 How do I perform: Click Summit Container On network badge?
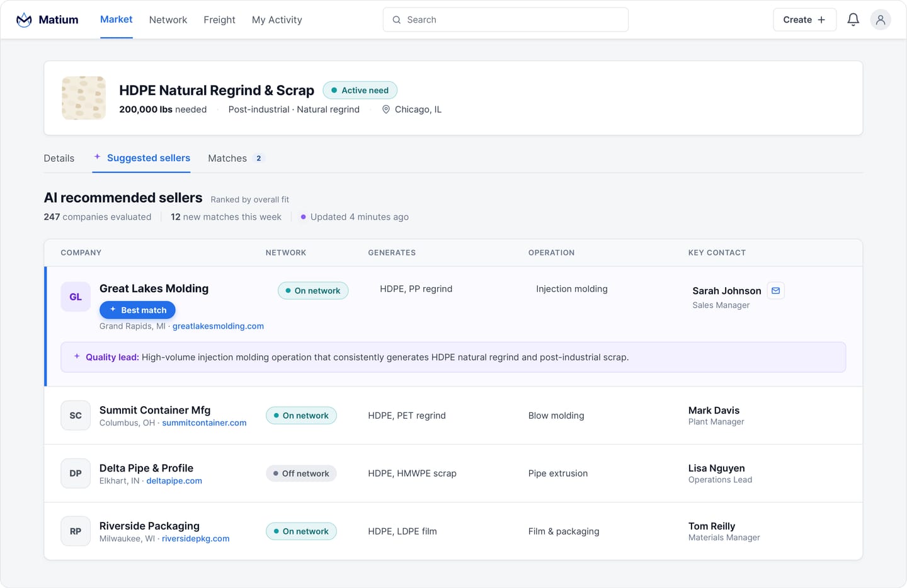click(x=301, y=416)
